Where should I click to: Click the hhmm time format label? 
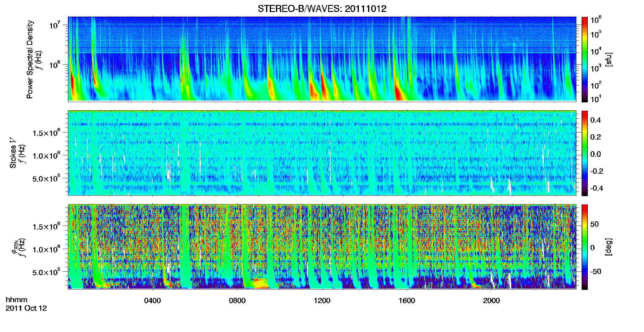tap(17, 300)
